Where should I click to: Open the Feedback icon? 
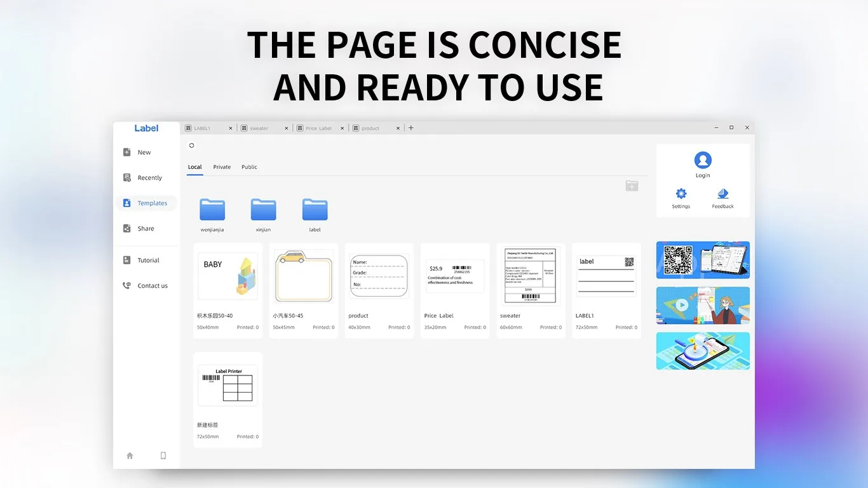722,194
